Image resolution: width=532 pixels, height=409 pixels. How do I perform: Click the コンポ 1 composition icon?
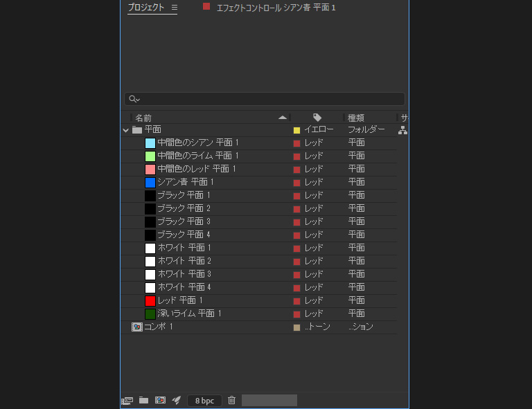pyautogui.click(x=136, y=327)
